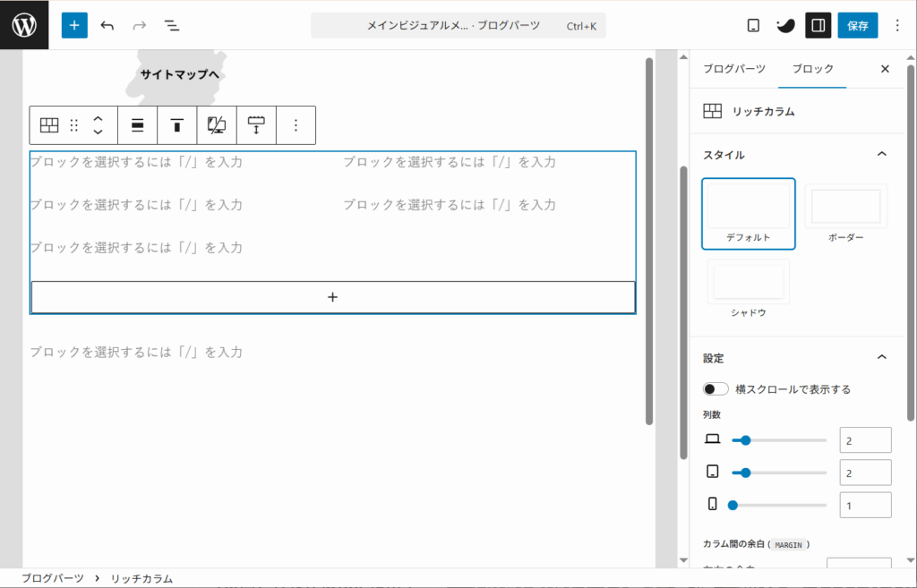The width and height of the screenshot is (917, 588).
Task: Click the tablet column count slider
Action: tap(779, 473)
